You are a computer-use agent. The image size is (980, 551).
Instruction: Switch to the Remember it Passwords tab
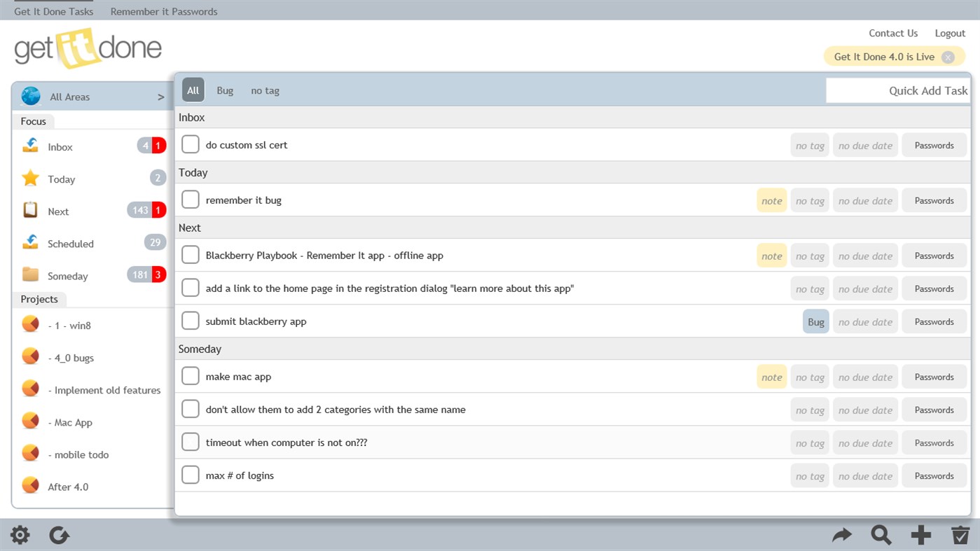coord(163,11)
